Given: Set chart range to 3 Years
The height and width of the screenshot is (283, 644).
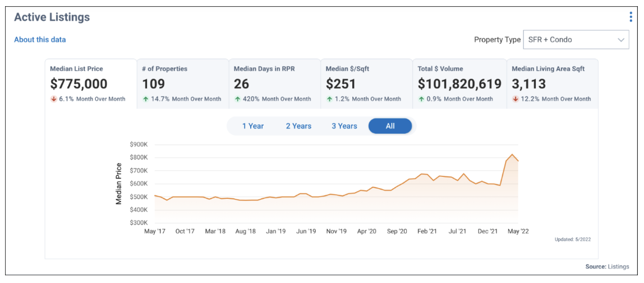Looking at the screenshot, I should pyautogui.click(x=344, y=126).
